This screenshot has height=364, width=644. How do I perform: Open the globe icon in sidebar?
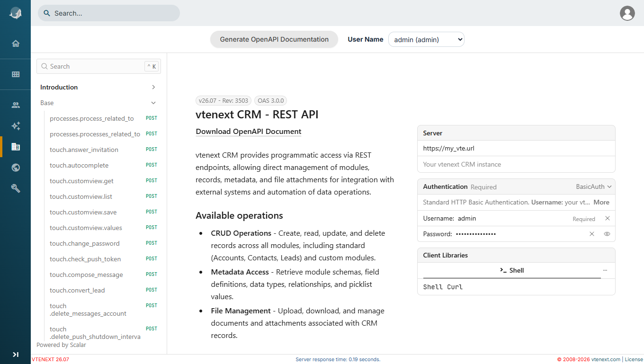(x=16, y=168)
